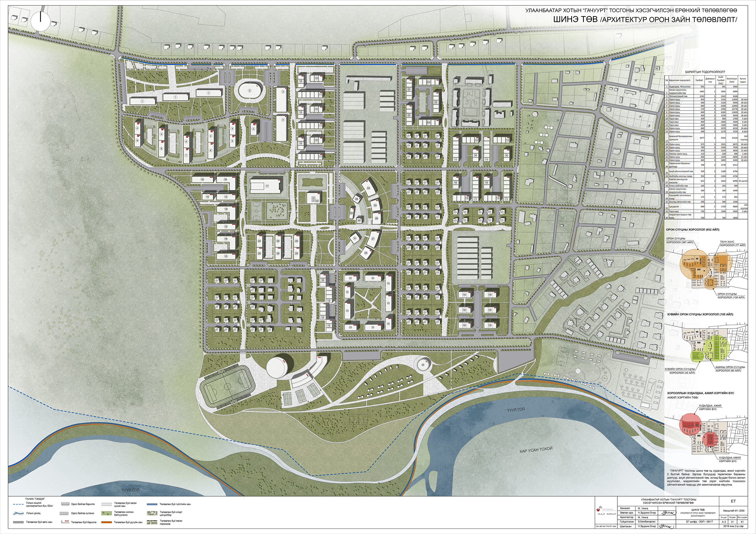Click the oval building numbered 2
The height and width of the screenshot is (534, 756).
click(249, 90)
